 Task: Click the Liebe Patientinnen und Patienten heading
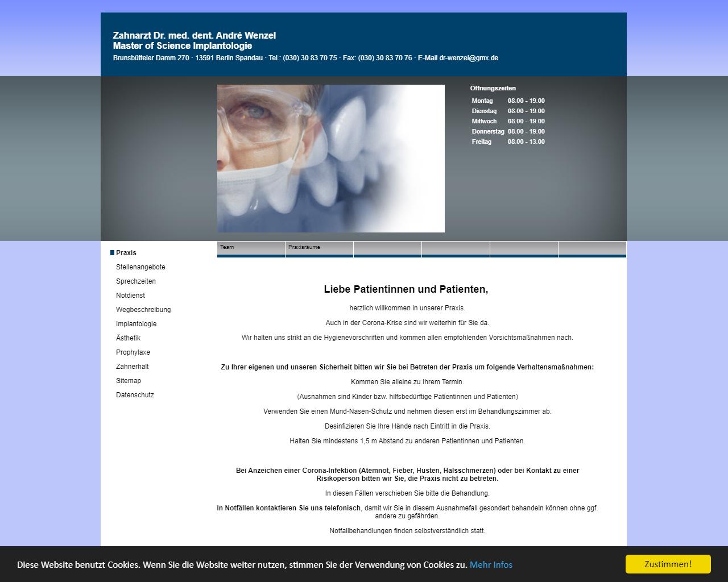coord(406,289)
